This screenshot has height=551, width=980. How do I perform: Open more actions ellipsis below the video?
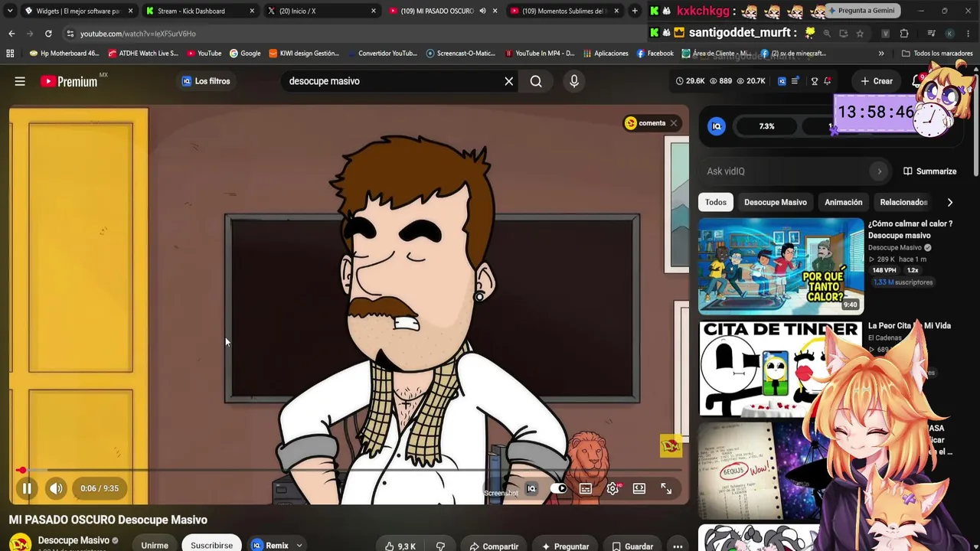click(x=678, y=546)
